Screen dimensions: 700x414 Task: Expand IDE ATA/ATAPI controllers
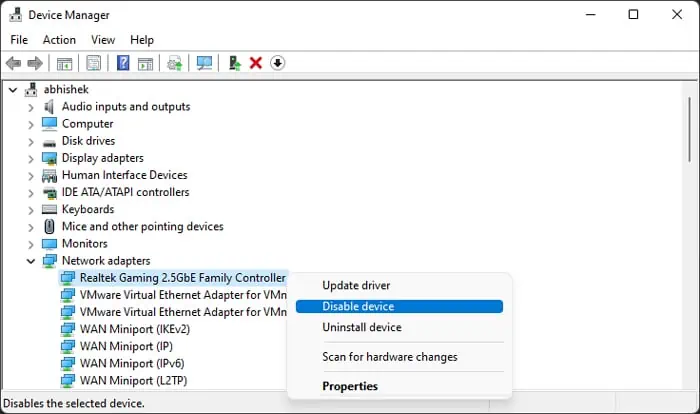click(30, 193)
